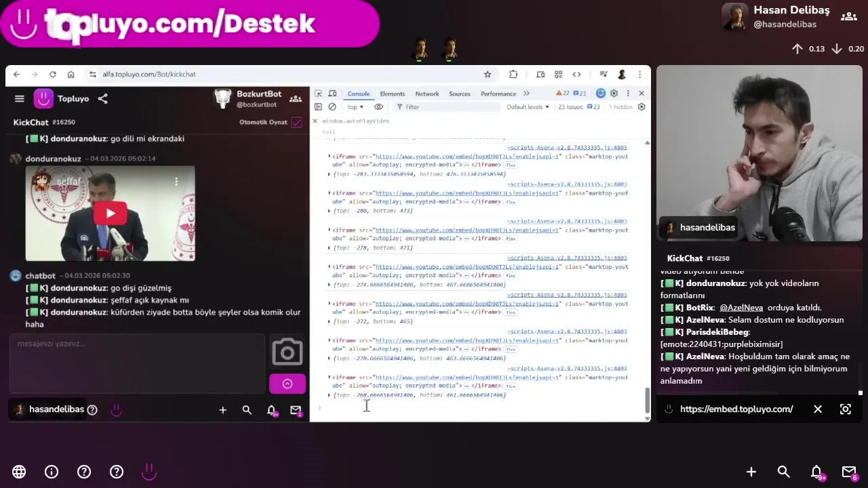Open the Topluyo hamburger menu
The image size is (868, 488).
coord(20,99)
